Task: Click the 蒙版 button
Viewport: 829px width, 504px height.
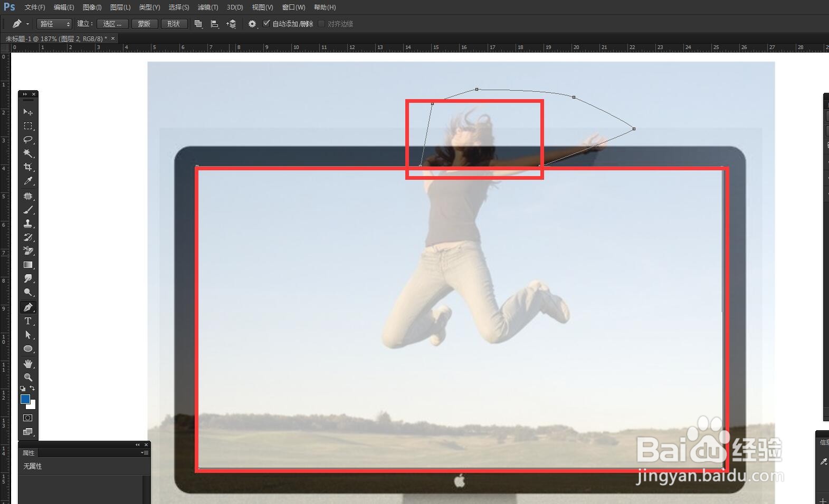Action: [144, 24]
